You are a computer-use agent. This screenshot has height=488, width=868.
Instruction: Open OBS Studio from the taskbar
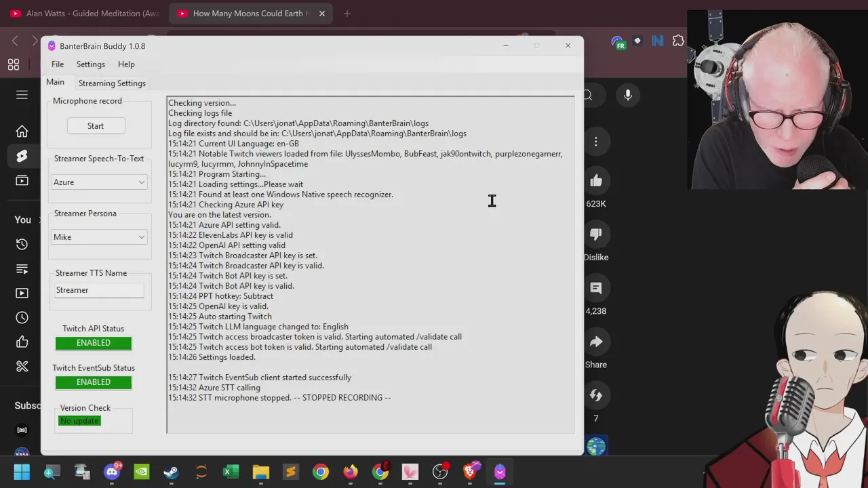(441, 472)
